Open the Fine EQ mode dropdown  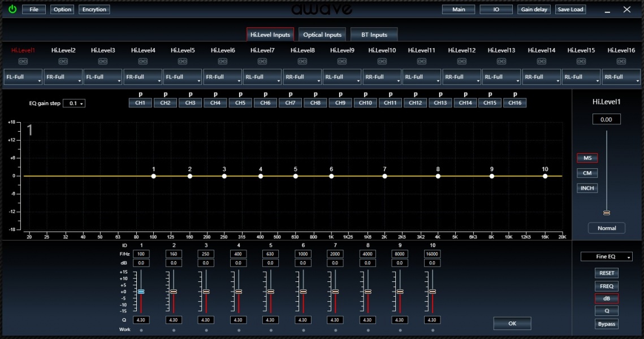pos(606,257)
